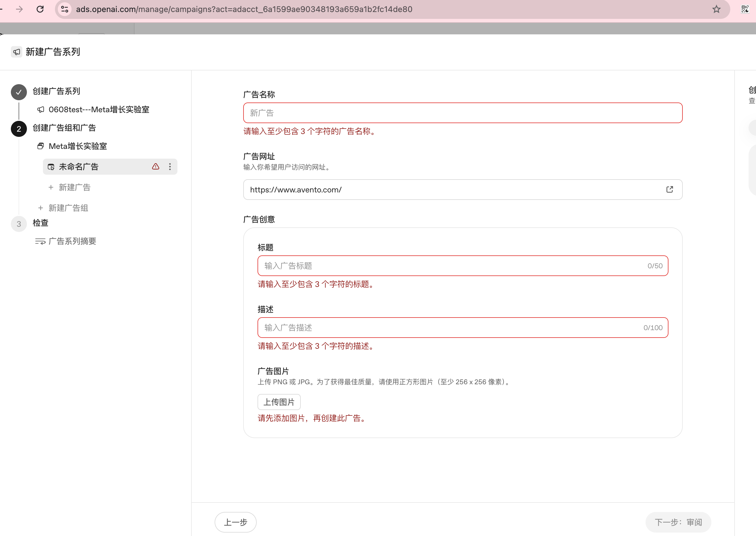Open the site info icon in address bar
Screen dimensions: 756x536
point(65,9)
